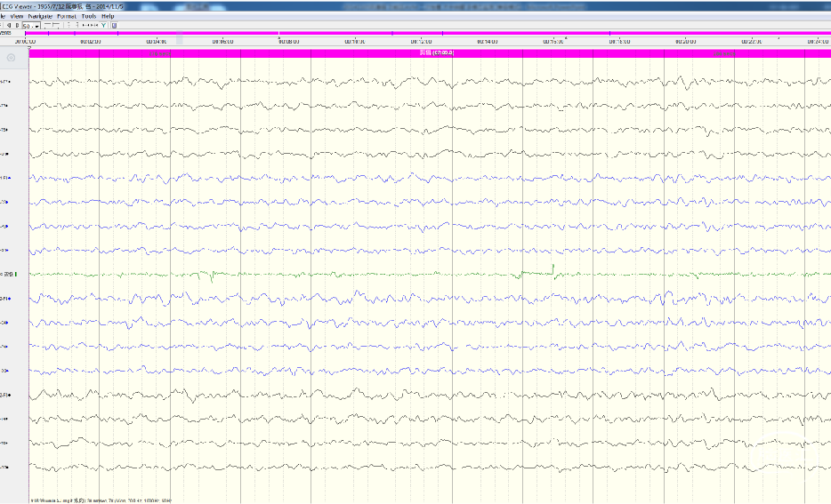Jump to 00:06:00 on the time ruler
The height and width of the screenshot is (504, 831).
click(222, 41)
